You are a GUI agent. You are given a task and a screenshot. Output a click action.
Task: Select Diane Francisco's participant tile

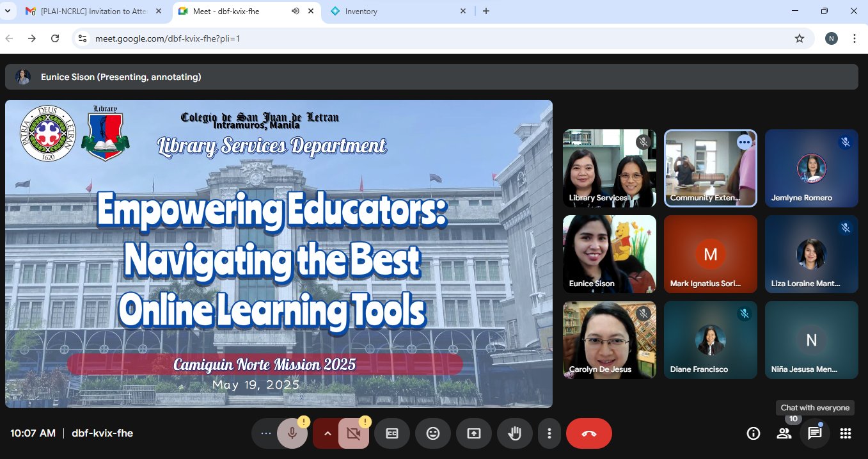click(x=711, y=340)
